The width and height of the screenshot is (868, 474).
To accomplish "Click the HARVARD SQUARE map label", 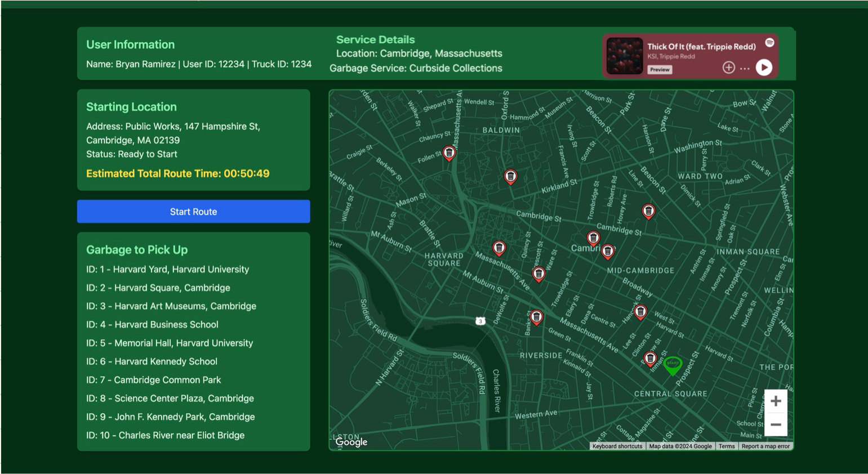I will pyautogui.click(x=444, y=260).
